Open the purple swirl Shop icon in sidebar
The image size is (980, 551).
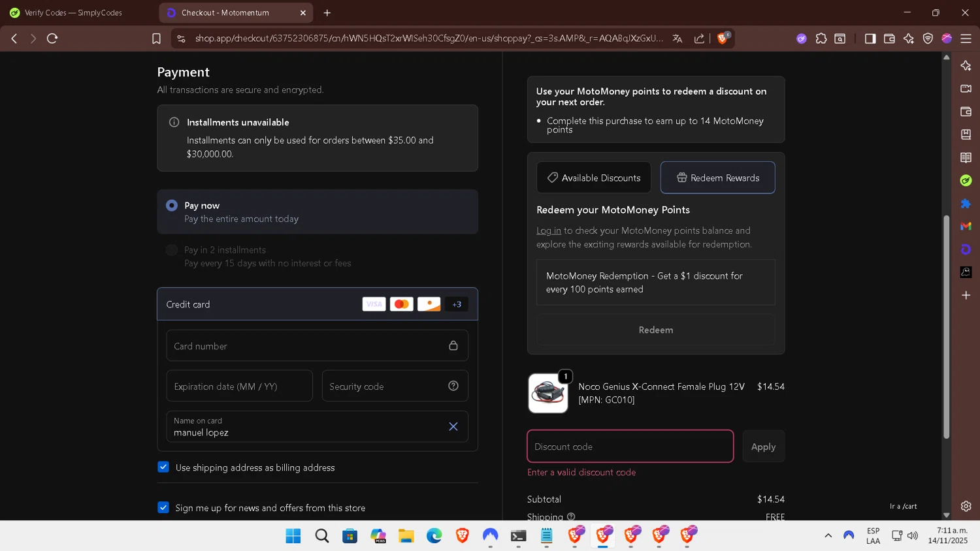tap(966, 249)
